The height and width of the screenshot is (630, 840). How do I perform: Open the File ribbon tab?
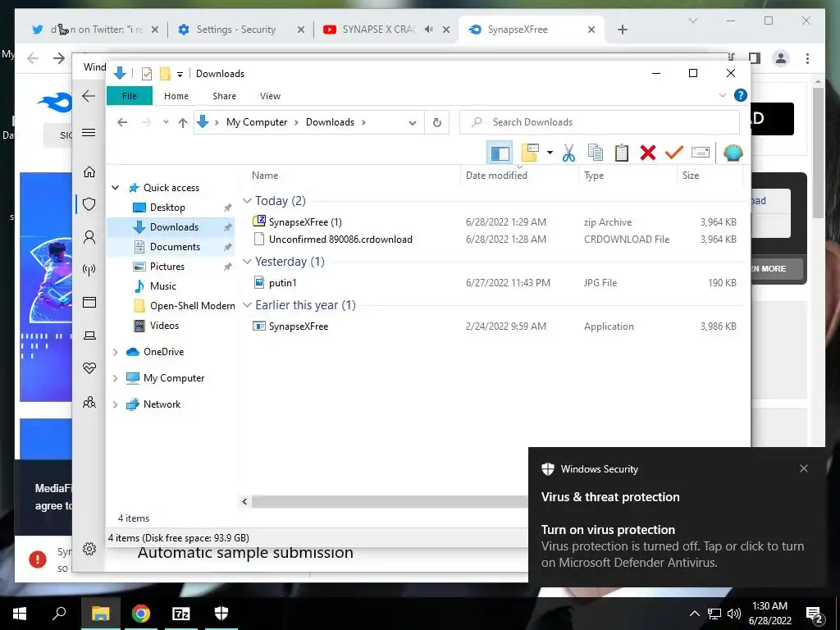tap(129, 96)
